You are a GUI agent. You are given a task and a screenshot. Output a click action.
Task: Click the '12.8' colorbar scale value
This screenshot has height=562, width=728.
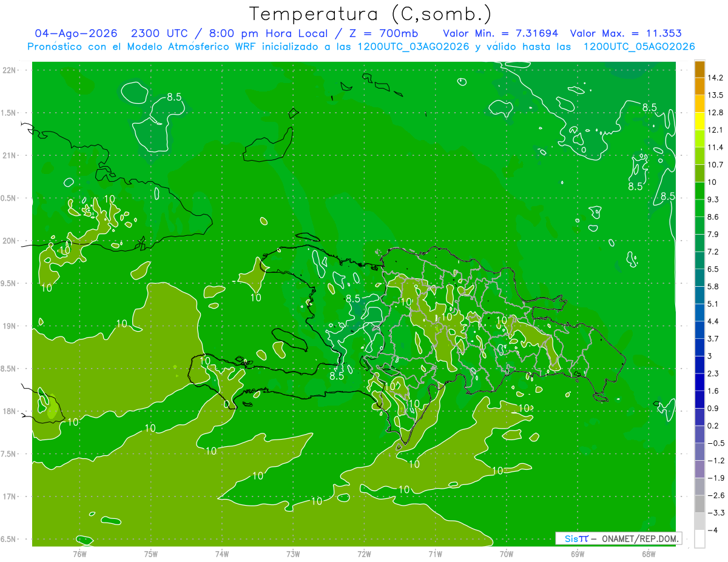click(715, 113)
